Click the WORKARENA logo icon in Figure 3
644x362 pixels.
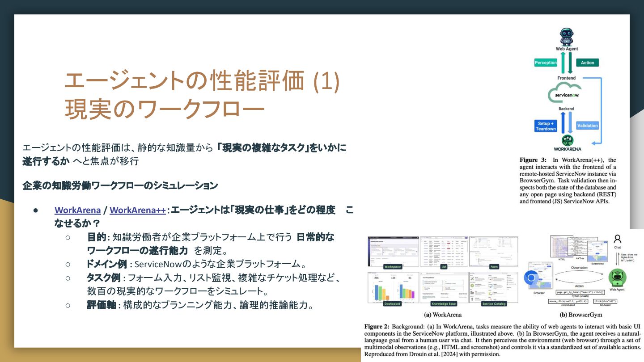(567, 140)
